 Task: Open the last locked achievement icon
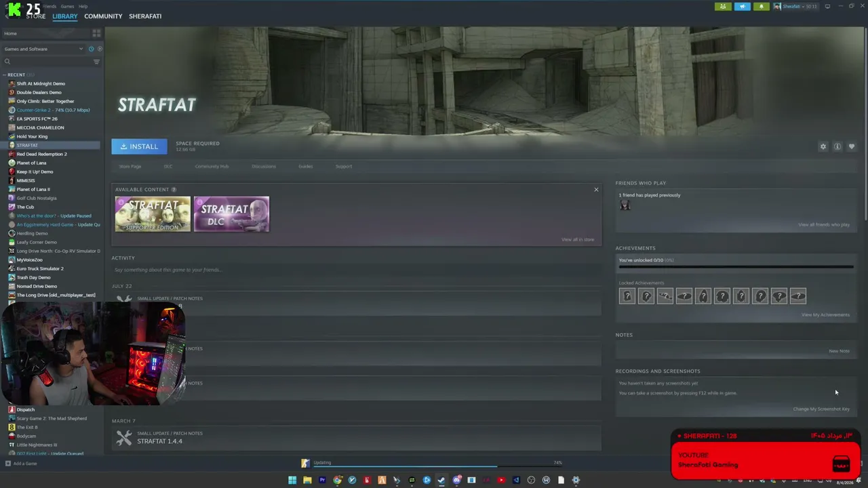click(798, 296)
